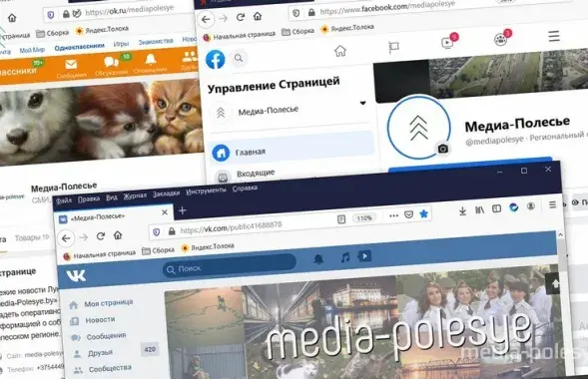This screenshot has width=588, height=379.
Task: Open VK notifications bell
Action: coord(318,258)
